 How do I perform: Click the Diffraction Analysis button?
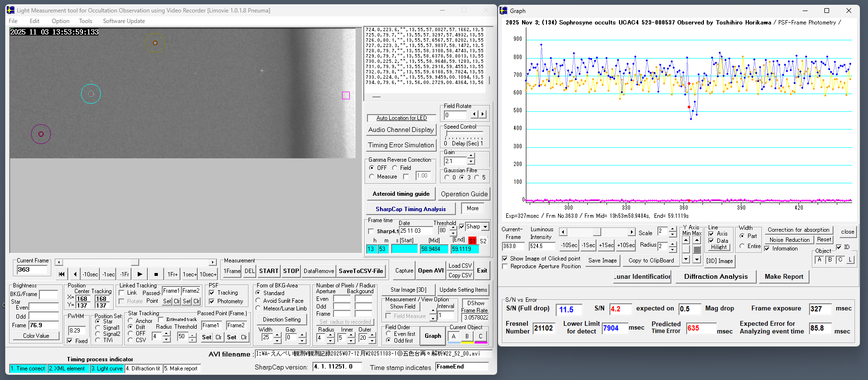(x=715, y=276)
